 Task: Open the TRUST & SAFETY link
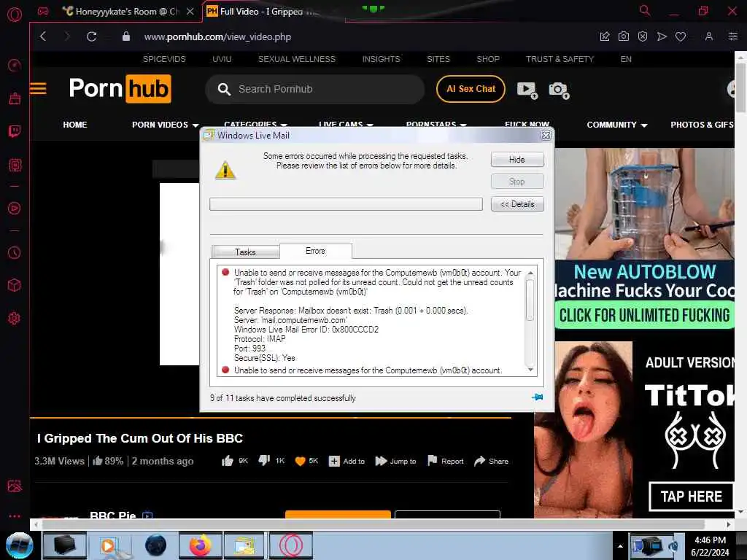pyautogui.click(x=560, y=59)
